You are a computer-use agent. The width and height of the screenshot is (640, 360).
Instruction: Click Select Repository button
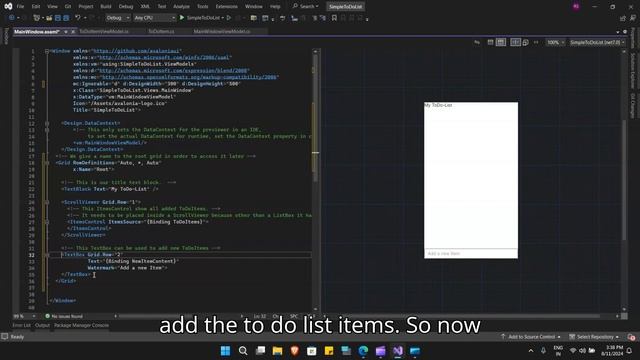(x=594, y=337)
